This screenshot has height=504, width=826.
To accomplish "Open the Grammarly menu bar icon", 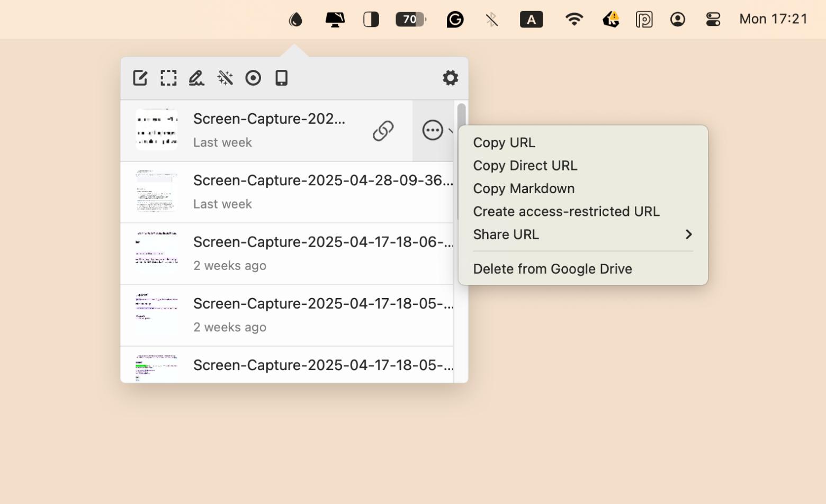I will pyautogui.click(x=455, y=20).
